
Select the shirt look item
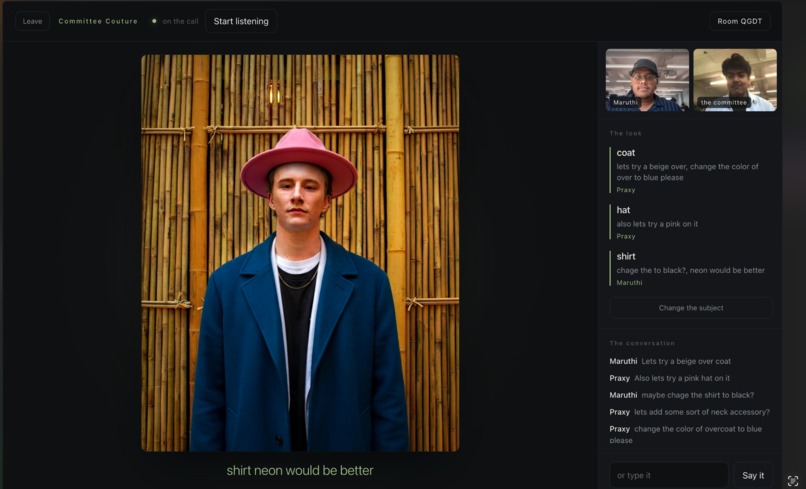(690, 269)
